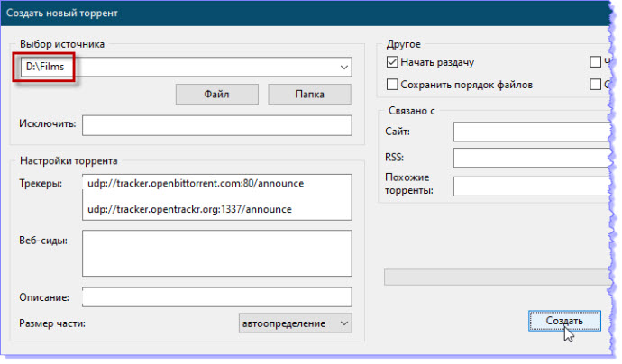This screenshot has height=364, width=622.
Task: Click the D:\Films source path field
Action: point(186,67)
